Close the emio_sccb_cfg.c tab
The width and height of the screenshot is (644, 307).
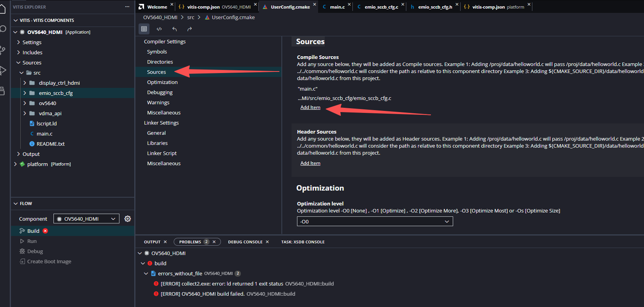point(403,4)
